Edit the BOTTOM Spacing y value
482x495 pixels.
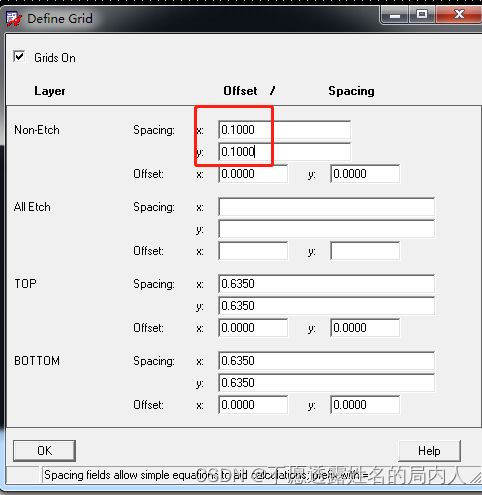327,383
